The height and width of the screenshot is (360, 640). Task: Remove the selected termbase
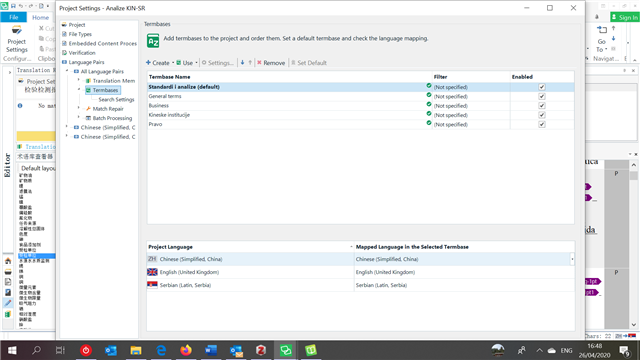(x=271, y=63)
